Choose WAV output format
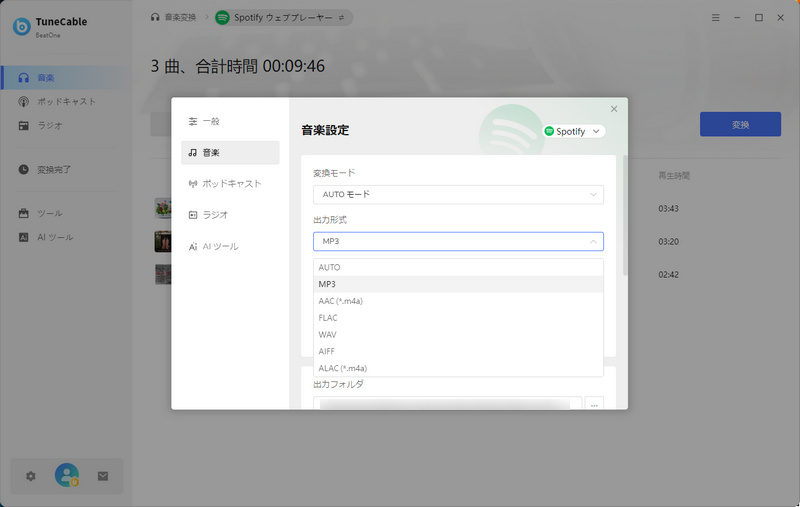The height and width of the screenshot is (507, 800). pos(458,335)
